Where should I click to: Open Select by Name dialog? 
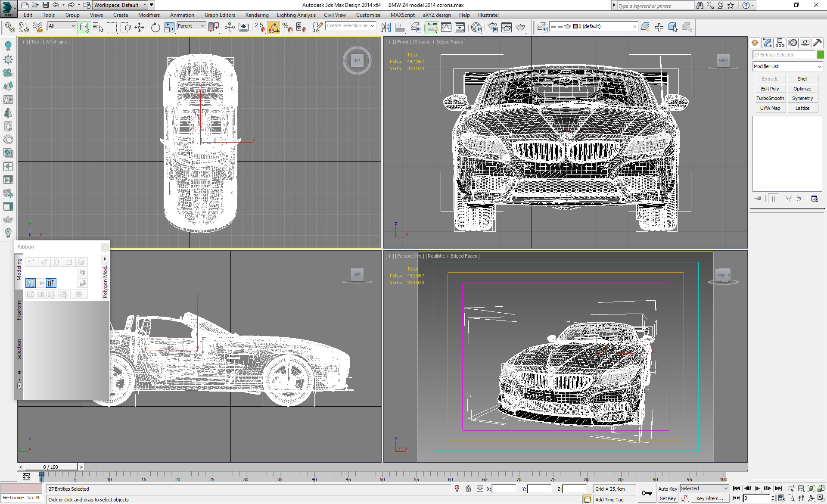click(x=98, y=28)
